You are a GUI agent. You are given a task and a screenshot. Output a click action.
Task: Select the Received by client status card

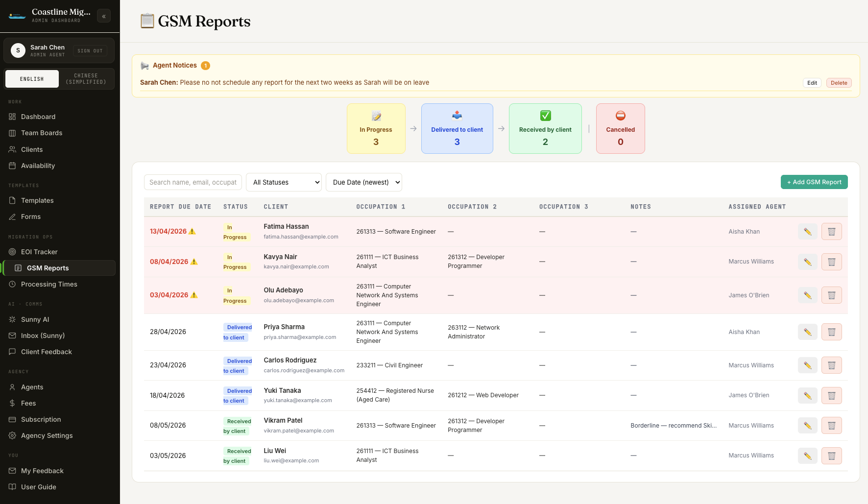[x=545, y=128]
